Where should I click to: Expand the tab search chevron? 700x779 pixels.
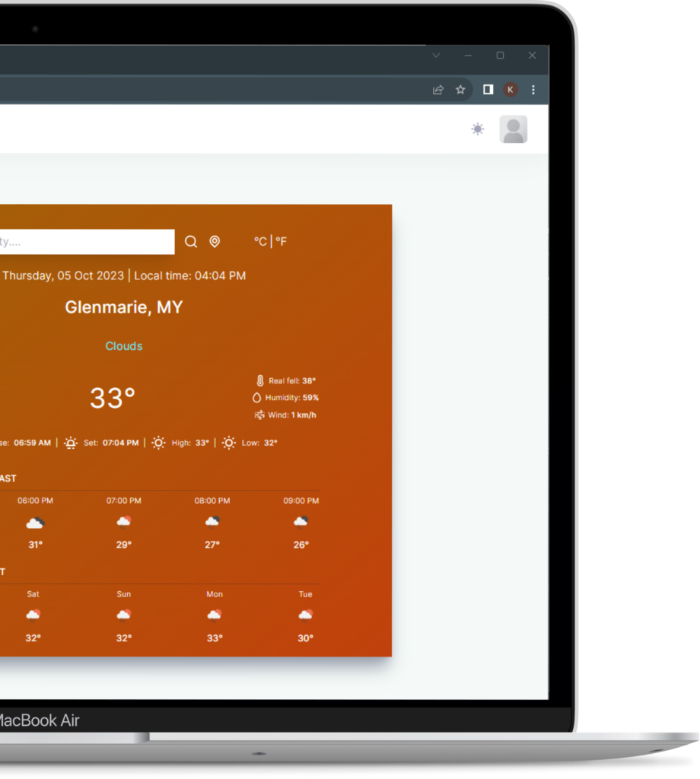[436, 55]
